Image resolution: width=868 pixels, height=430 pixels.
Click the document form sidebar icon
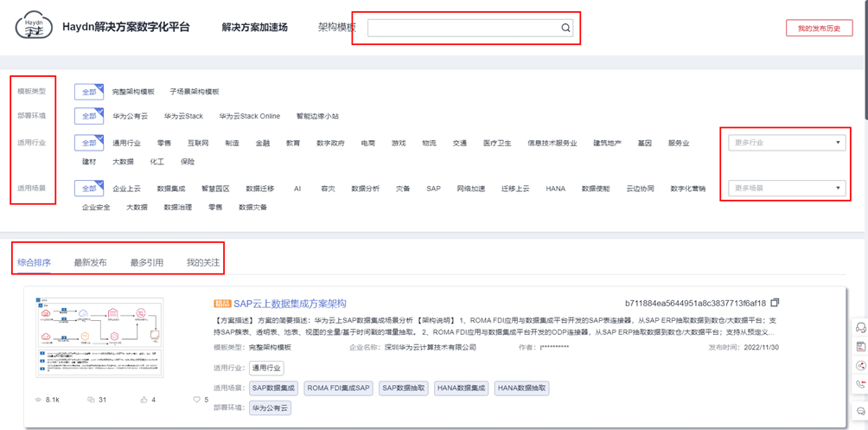(860, 347)
